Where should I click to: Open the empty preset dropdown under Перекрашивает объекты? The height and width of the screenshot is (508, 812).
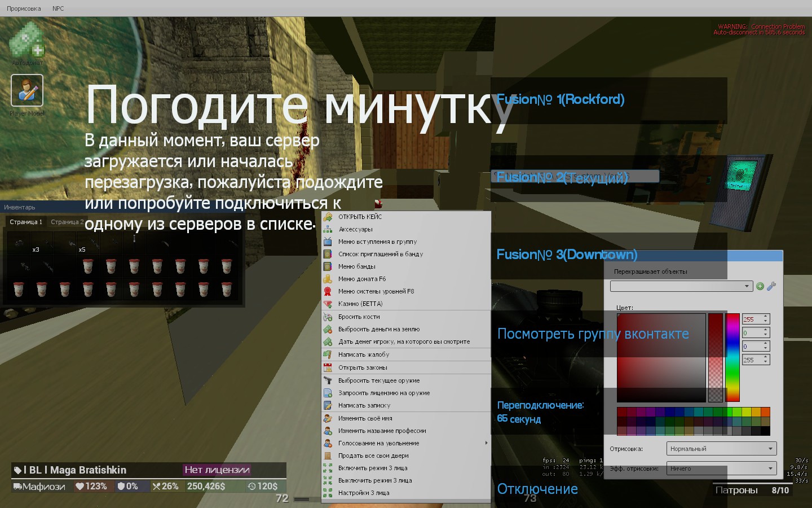pyautogui.click(x=681, y=286)
